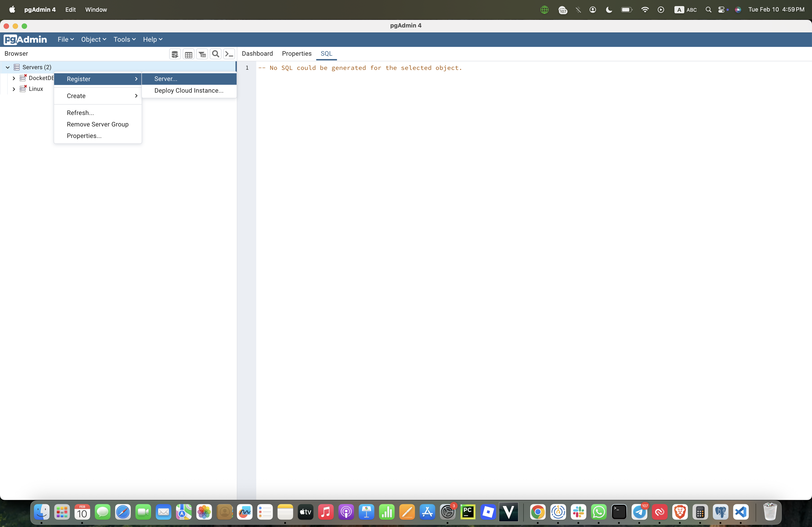Click the Query Tool toolbar icon

(x=175, y=54)
